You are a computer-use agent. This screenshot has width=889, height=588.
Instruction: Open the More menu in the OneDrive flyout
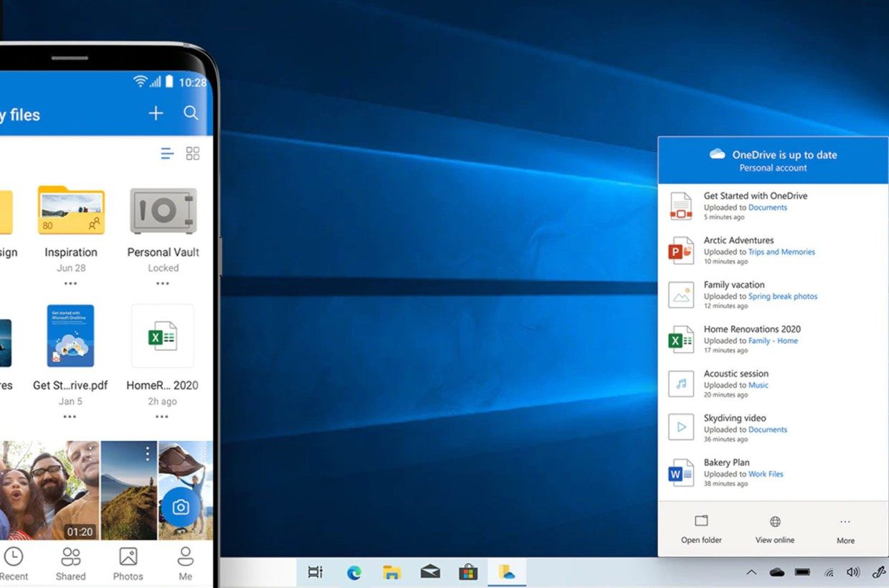[x=845, y=530]
